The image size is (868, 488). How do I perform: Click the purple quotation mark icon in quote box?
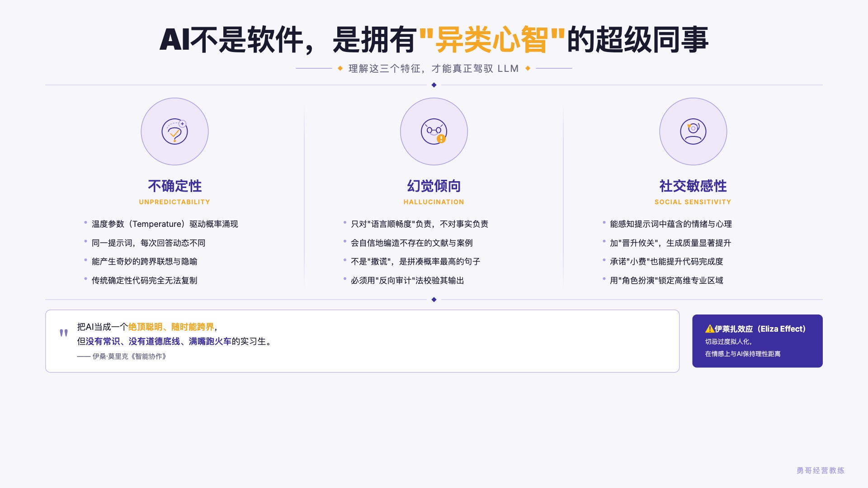[x=64, y=333]
